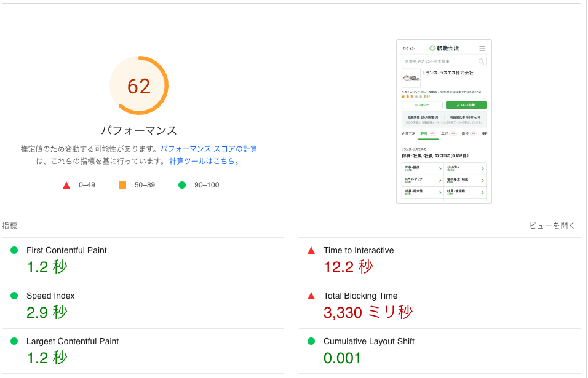Click the orange square legend icon for 50–89

pos(122,185)
